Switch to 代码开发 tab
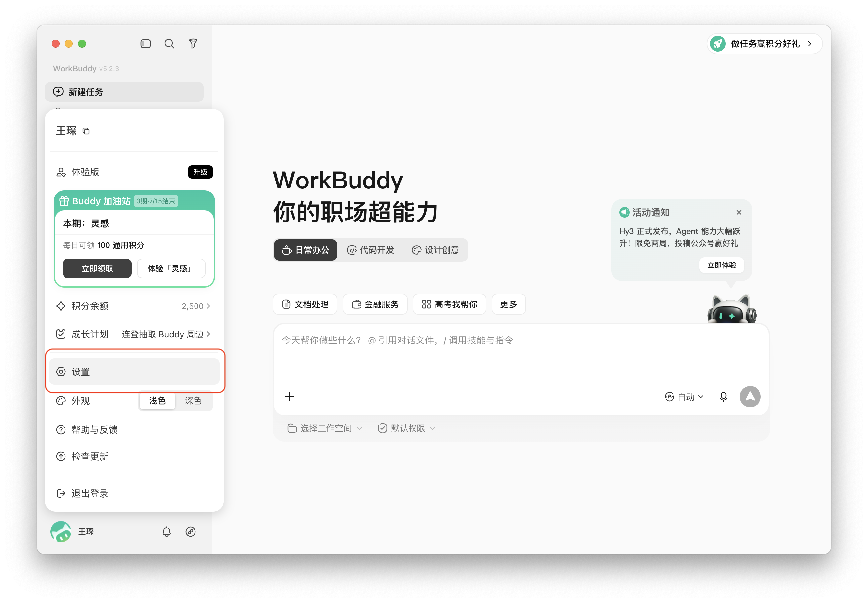 coord(371,250)
